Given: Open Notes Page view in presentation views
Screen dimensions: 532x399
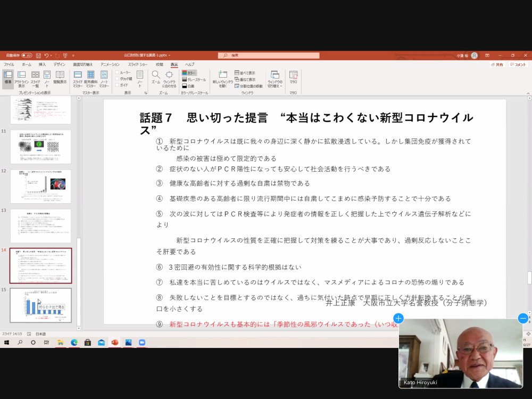Looking at the screenshot, I should coord(47,79).
